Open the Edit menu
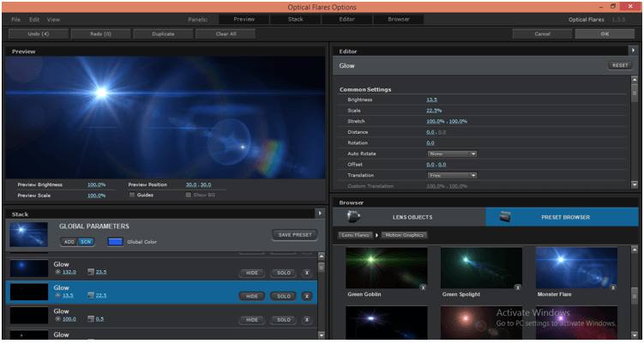This screenshot has height=344, width=644. tap(34, 19)
